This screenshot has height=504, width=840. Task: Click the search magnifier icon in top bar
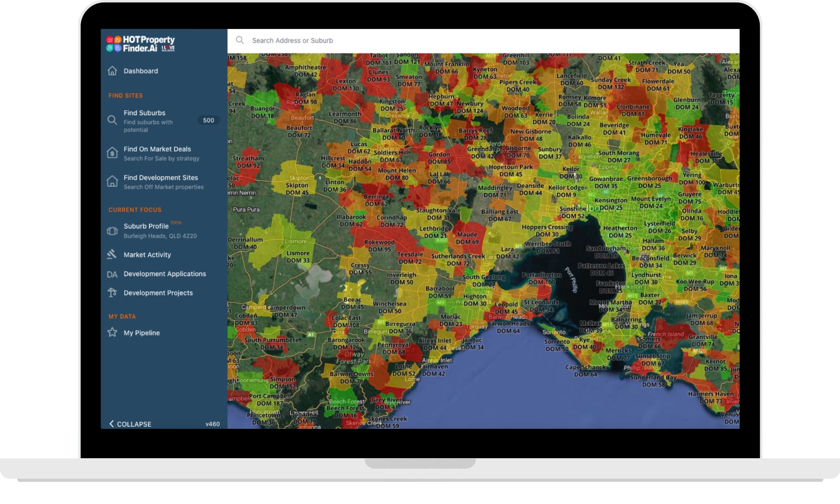(240, 40)
